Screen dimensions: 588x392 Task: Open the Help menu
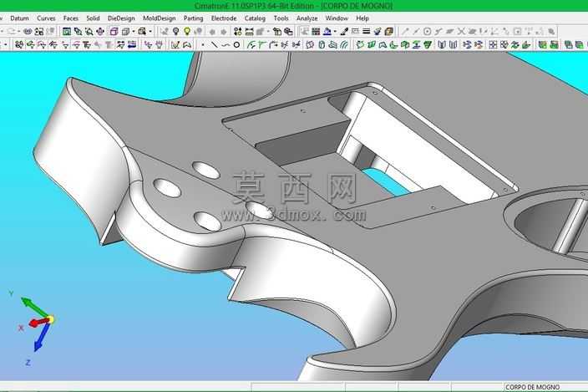362,18
